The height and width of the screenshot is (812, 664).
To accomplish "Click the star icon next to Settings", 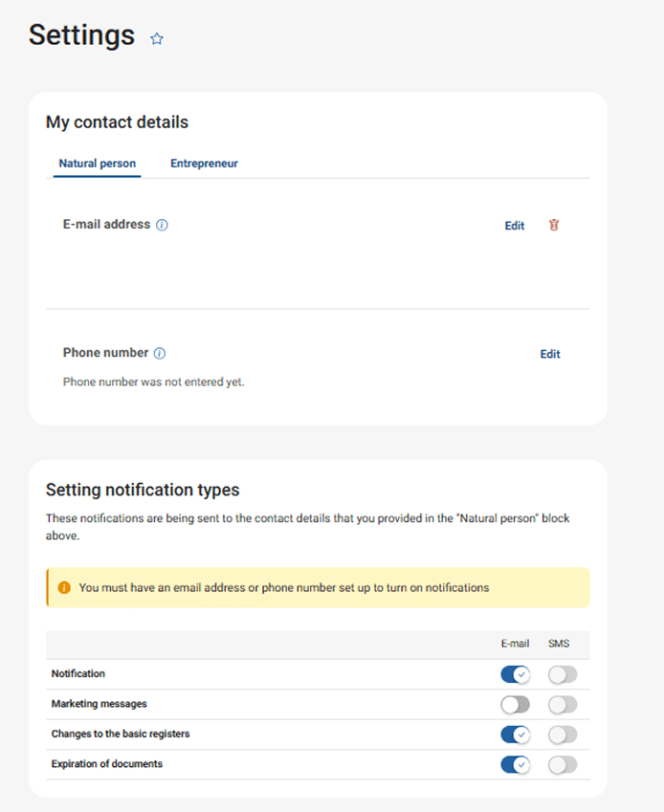I will coord(156,38).
